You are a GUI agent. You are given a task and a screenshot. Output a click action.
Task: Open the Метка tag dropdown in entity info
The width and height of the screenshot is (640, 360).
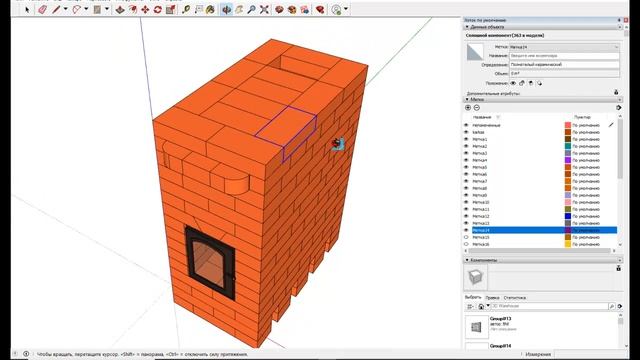564,47
